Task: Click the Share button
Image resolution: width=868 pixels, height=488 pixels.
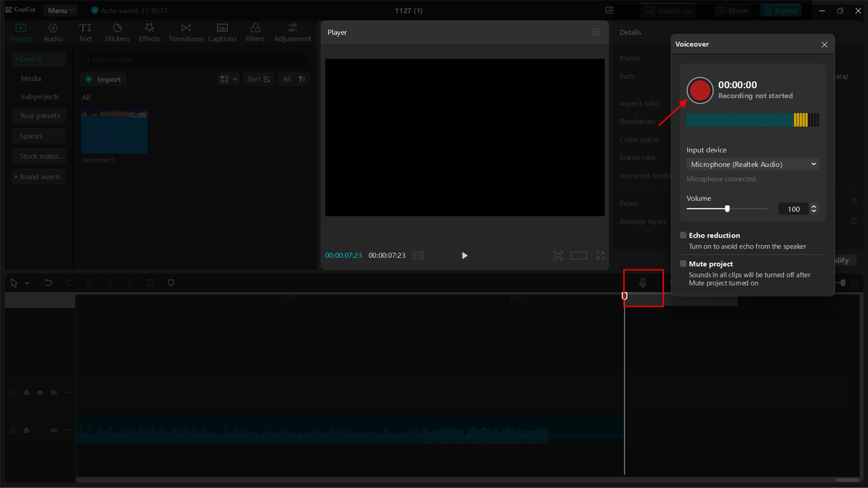Action: [732, 10]
